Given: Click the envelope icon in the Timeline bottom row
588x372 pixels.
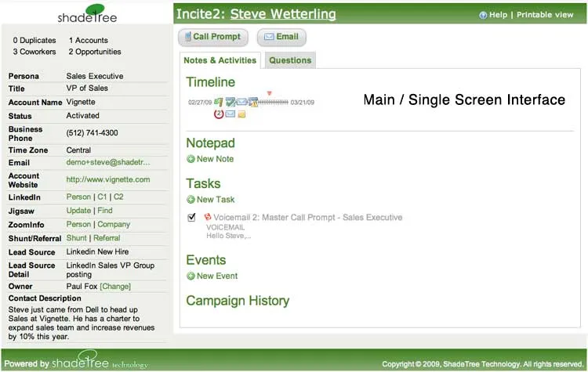Looking at the screenshot, I should [x=230, y=114].
